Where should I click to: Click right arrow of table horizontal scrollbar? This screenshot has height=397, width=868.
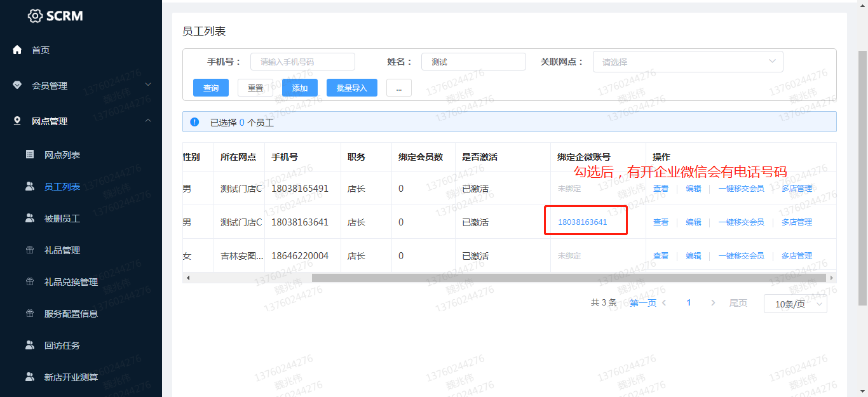832,278
